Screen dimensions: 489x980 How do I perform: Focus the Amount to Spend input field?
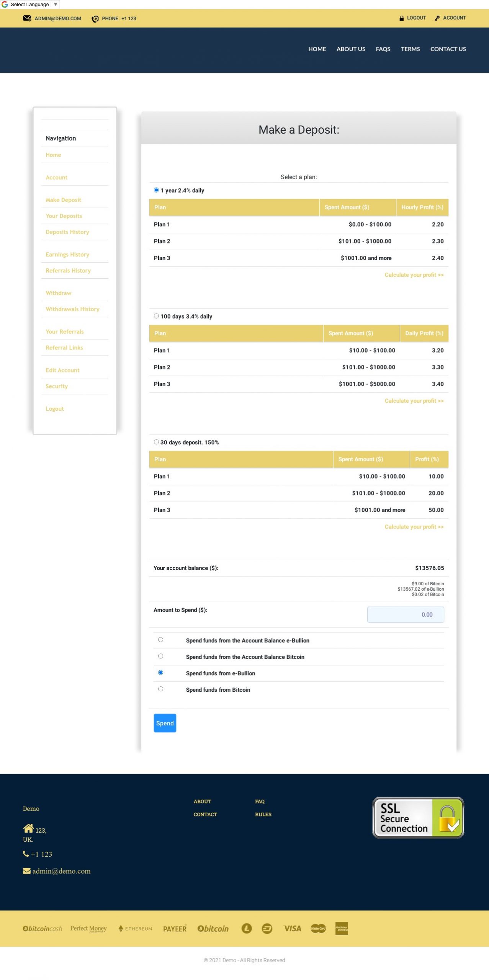click(x=405, y=614)
